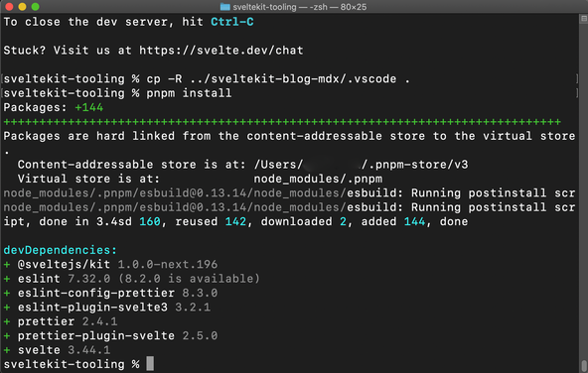Screen dimensions: 588x373
Task: Click the 'devDependencies:' heading
Action: click(61, 250)
